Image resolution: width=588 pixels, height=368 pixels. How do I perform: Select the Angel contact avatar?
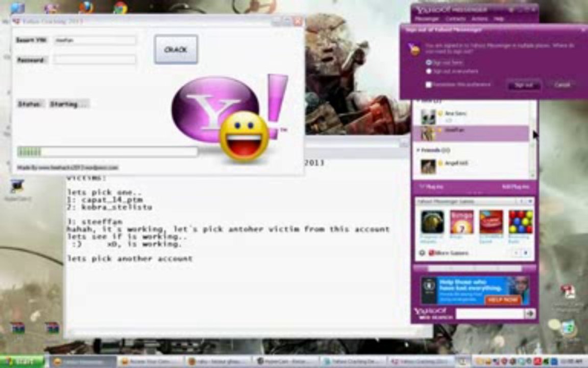coord(428,167)
